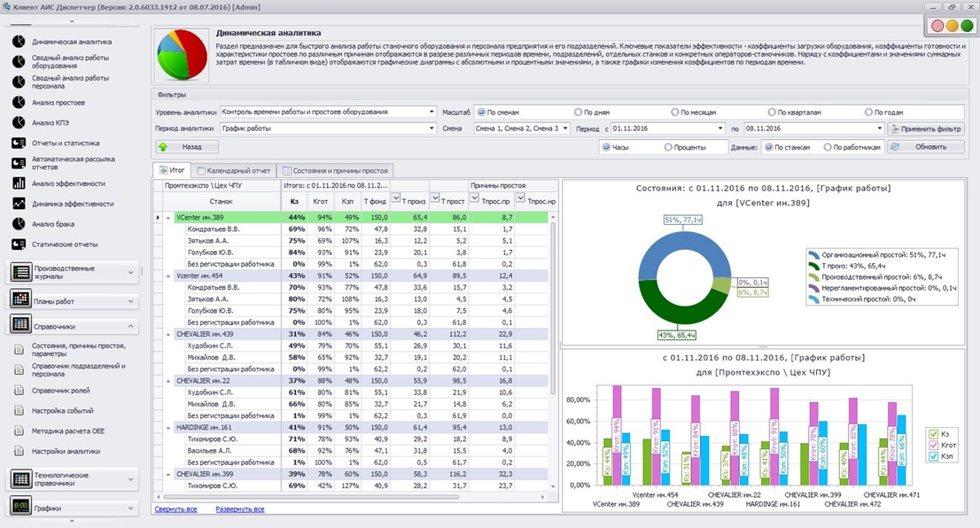Click Применить фильтр button
The height and width of the screenshot is (528, 980).
click(926, 128)
